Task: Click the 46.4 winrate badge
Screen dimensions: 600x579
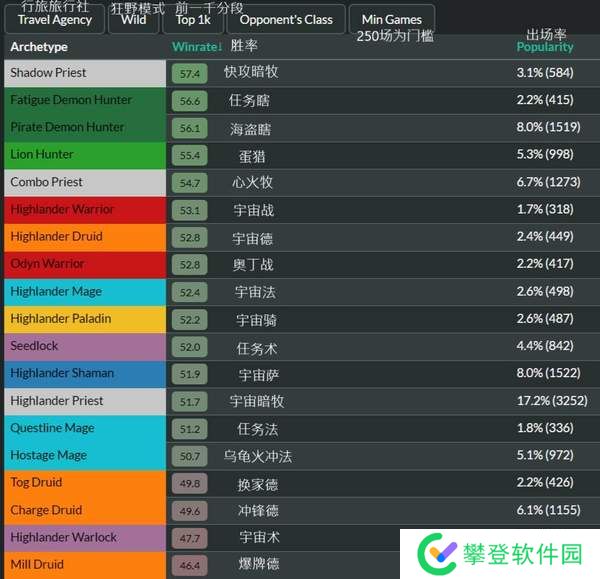Action: tap(190, 566)
